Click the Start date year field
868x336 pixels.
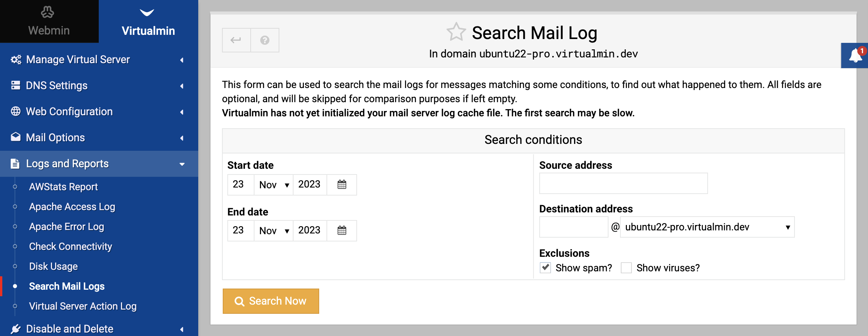(310, 184)
